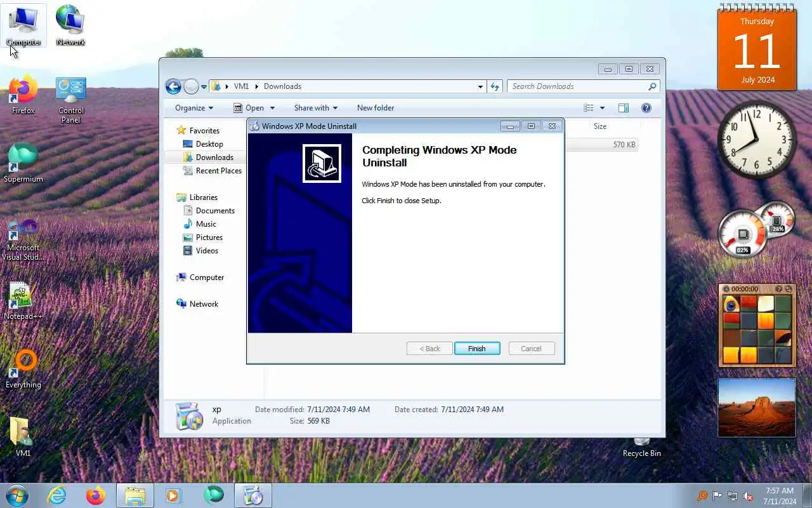Launch the Supermium desktop shortcut

click(x=23, y=163)
